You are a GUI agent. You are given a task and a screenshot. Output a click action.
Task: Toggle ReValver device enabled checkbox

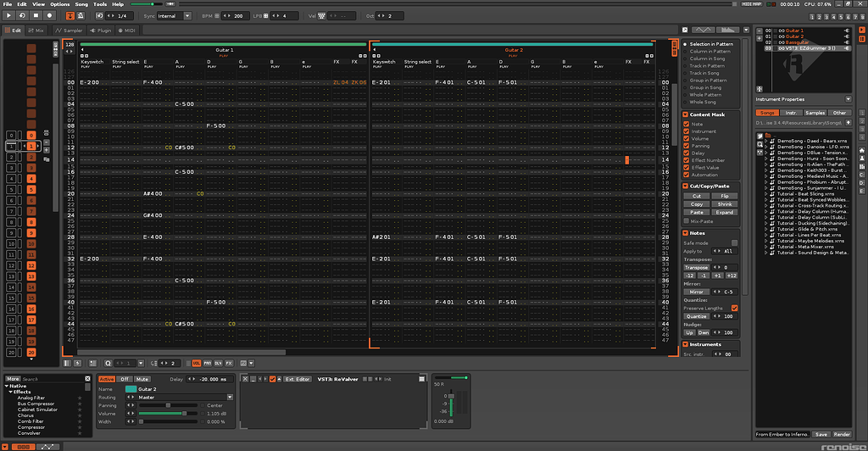(x=272, y=379)
